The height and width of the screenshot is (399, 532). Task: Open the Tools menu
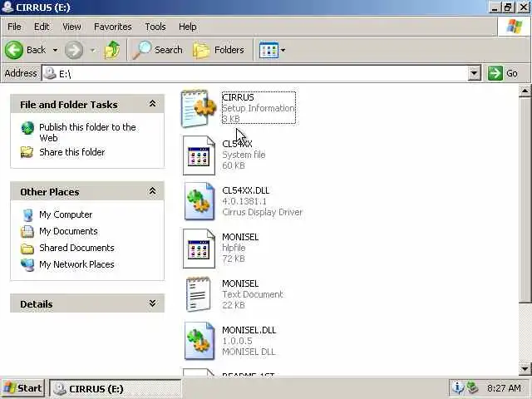[x=155, y=27]
